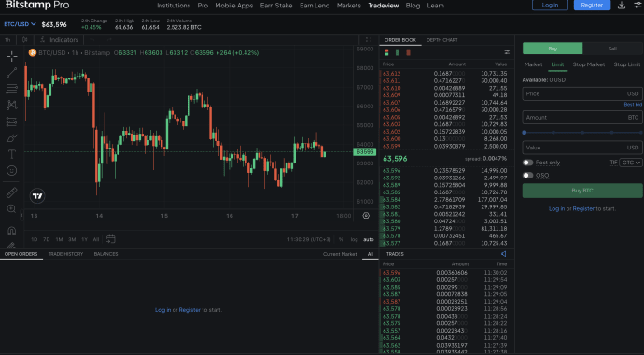Select the brush drawing tool

pos(12,137)
